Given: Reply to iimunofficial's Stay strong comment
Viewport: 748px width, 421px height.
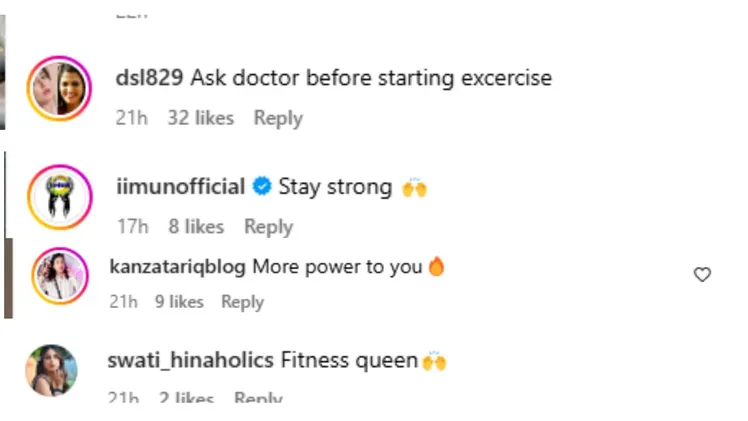Looking at the screenshot, I should click(268, 227).
